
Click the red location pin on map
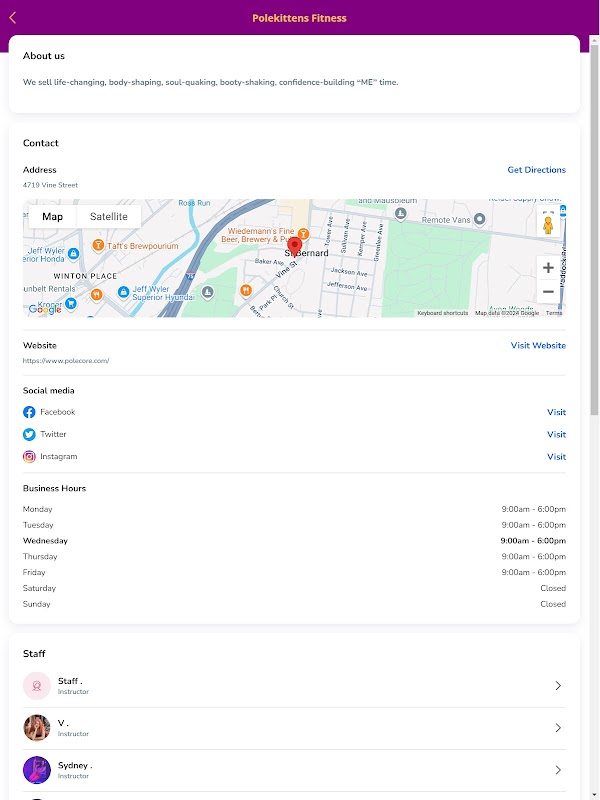pyautogui.click(x=294, y=246)
